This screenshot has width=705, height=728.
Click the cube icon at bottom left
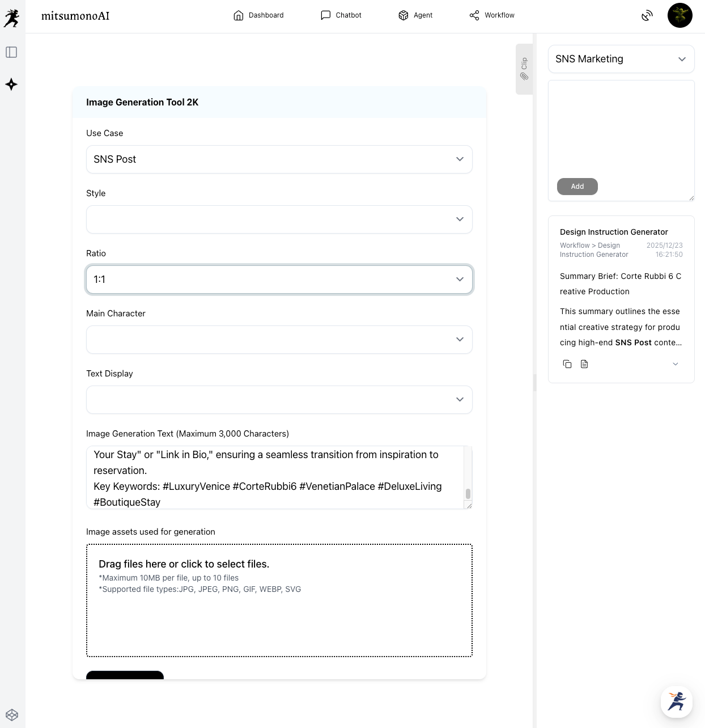(x=12, y=715)
